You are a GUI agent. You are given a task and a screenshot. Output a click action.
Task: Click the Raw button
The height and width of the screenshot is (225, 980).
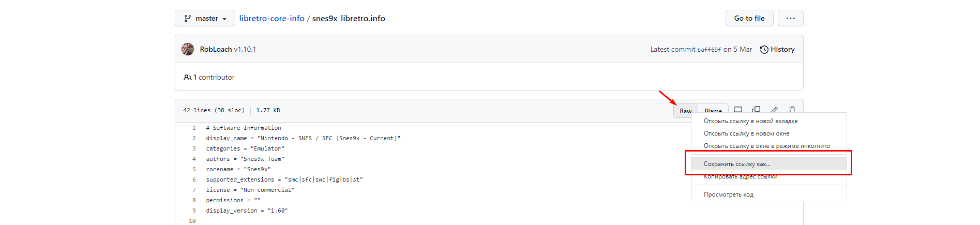(x=685, y=111)
